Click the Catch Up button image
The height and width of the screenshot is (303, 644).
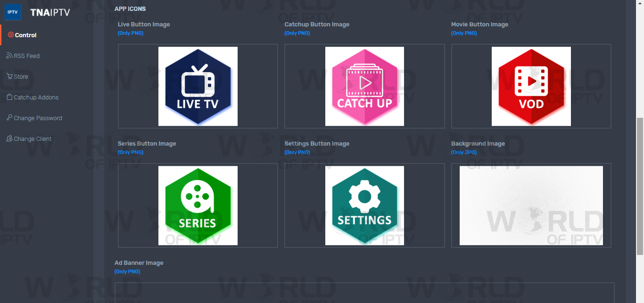pyautogui.click(x=364, y=86)
